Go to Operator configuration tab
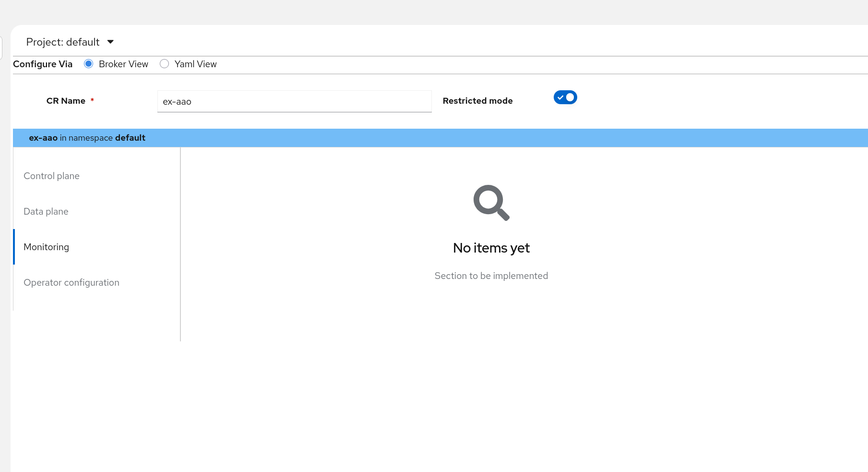 point(71,283)
